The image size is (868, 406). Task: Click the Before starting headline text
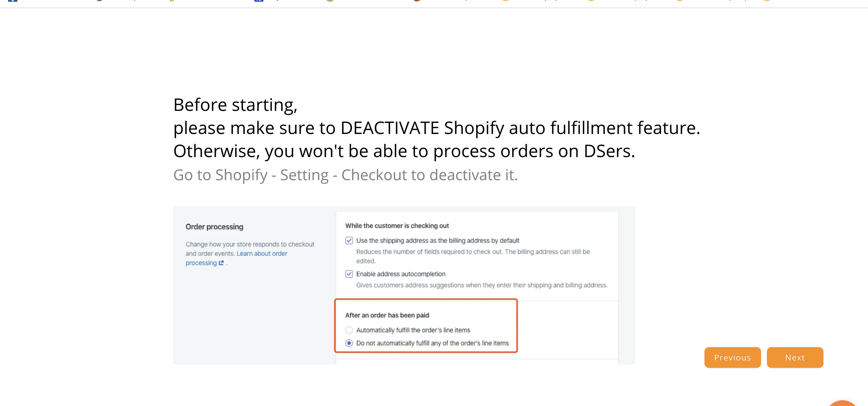(235, 105)
